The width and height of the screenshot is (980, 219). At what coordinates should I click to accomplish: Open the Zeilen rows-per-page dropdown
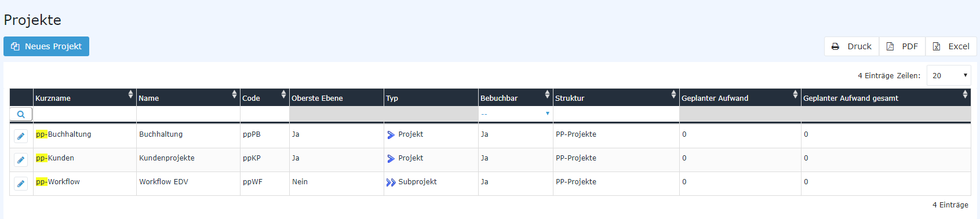click(x=949, y=75)
